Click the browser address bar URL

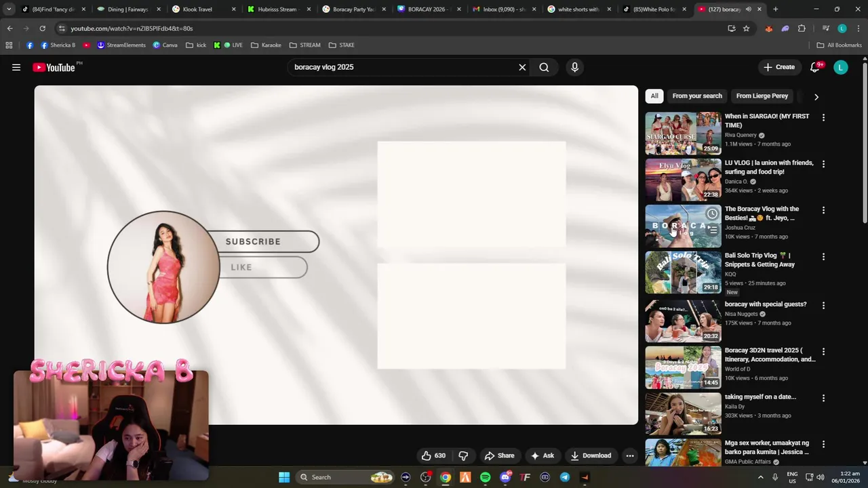point(132,28)
